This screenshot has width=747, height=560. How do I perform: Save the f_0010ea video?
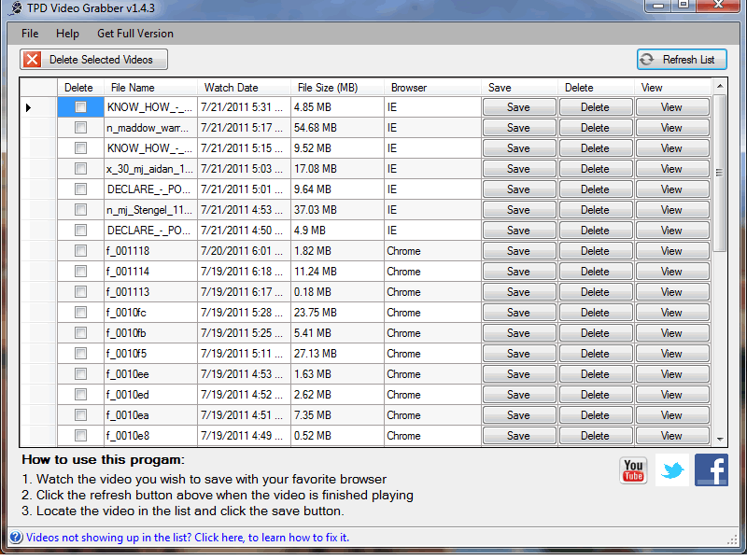point(519,414)
